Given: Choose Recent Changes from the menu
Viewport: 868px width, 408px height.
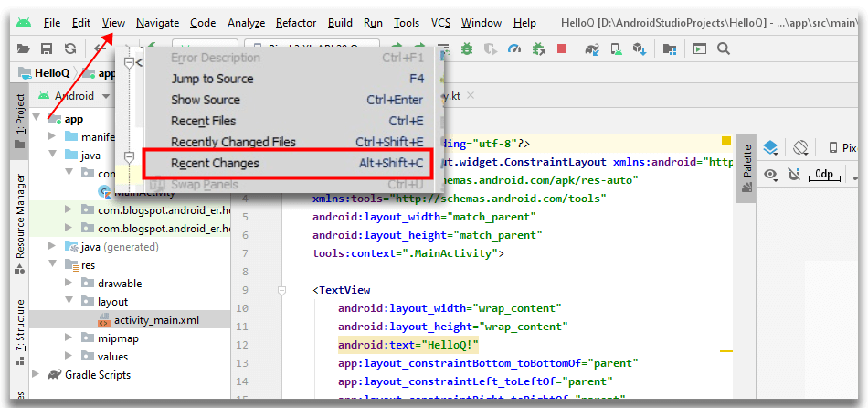Looking at the screenshot, I should (x=216, y=163).
